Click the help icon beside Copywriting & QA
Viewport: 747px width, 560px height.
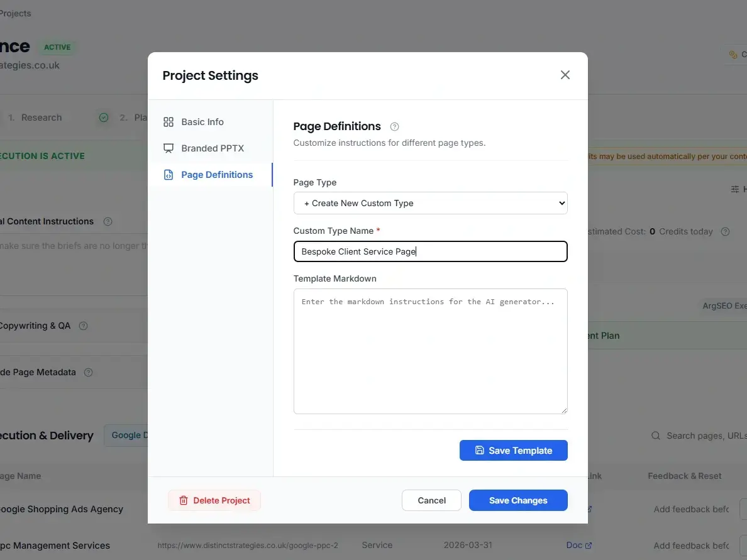point(84,326)
